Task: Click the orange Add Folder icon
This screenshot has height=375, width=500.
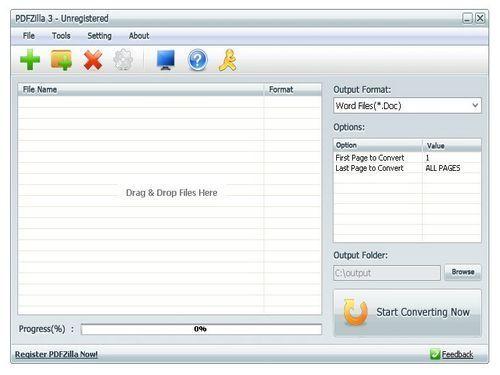Action: click(x=61, y=60)
